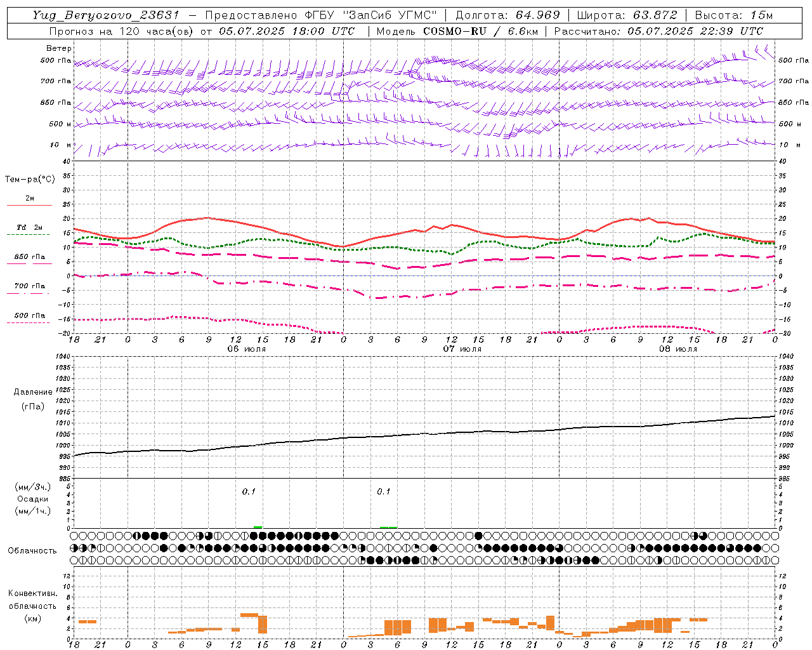Click the Высота: 15м value

point(734,15)
